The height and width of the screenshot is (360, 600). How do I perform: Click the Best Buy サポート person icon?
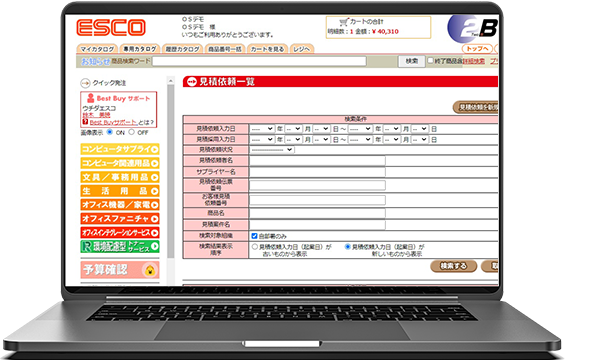pos(91,98)
